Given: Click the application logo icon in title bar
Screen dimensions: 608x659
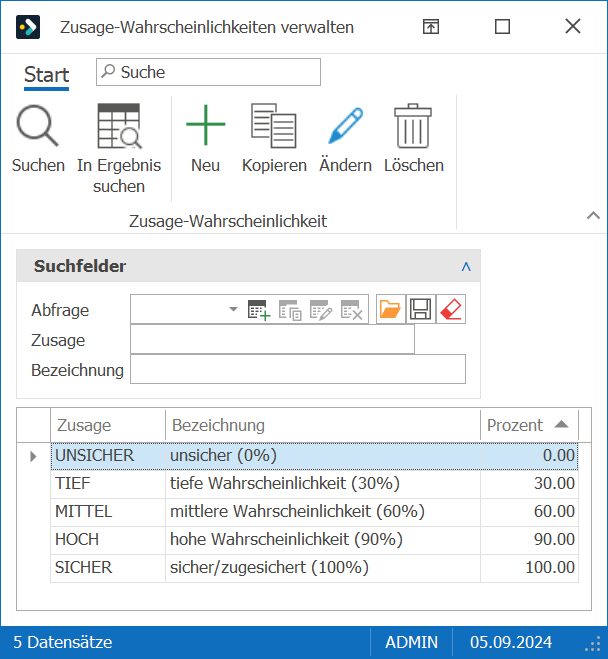Looking at the screenshot, I should coord(28,27).
